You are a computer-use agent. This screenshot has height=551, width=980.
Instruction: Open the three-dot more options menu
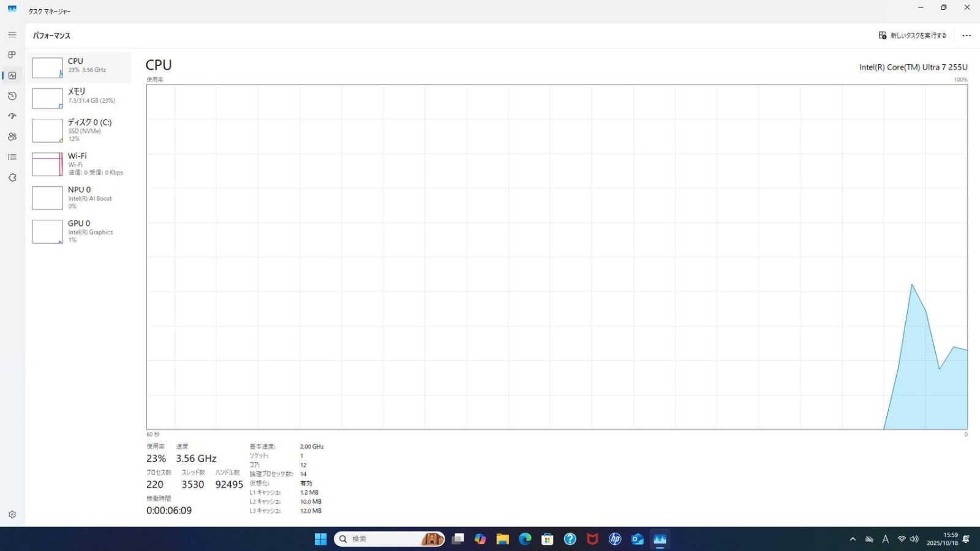(x=967, y=36)
